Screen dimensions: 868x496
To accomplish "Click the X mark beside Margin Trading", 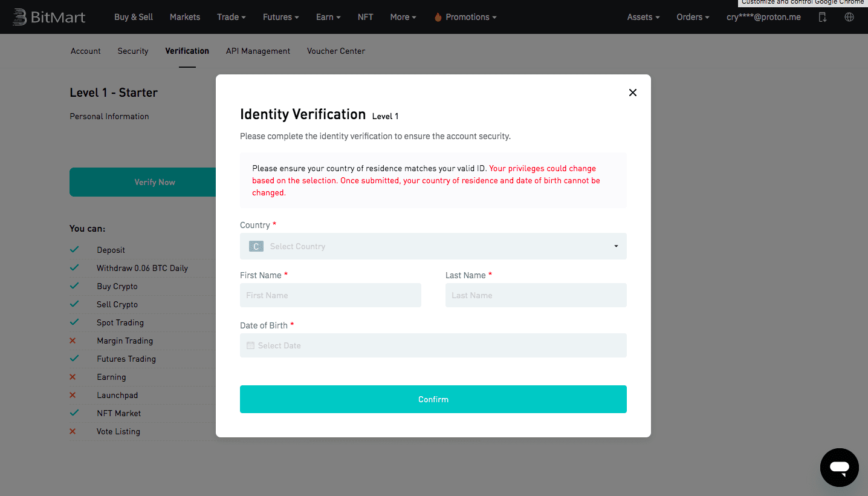I will tap(73, 341).
